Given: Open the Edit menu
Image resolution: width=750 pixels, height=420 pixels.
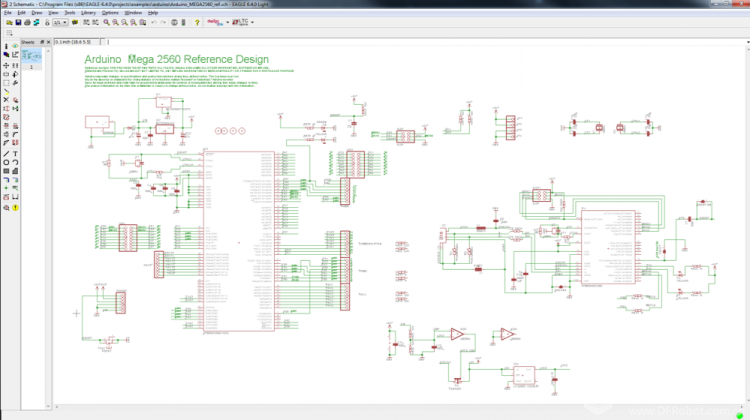Looking at the screenshot, I should pyautogui.click(x=22, y=13).
